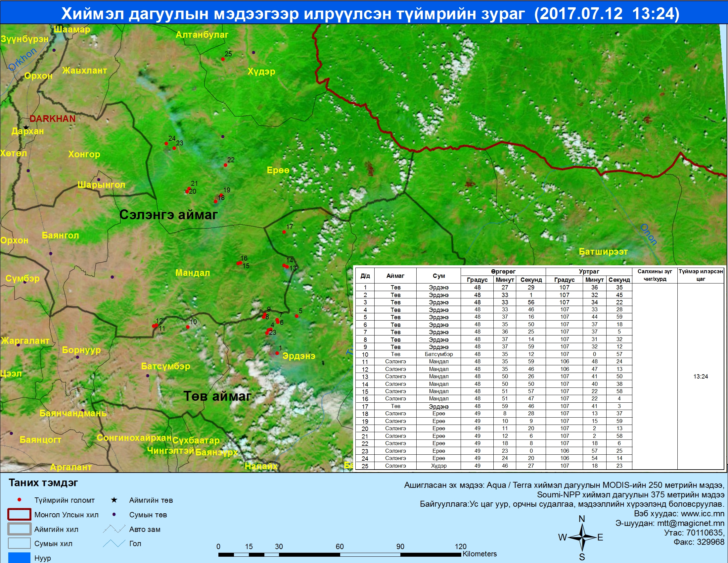The width and height of the screenshot is (728, 563).
Task: Click the 'Баянчандмань' map label
Action: click(73, 413)
